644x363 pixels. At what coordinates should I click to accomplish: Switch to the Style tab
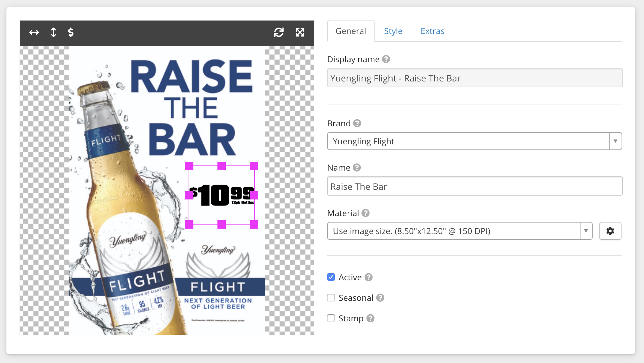[393, 31]
